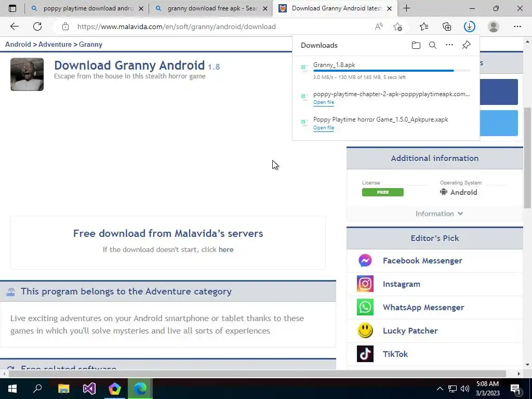Image resolution: width=532 pixels, height=399 pixels.
Task: View site information lock icon
Action: pyautogui.click(x=65, y=26)
